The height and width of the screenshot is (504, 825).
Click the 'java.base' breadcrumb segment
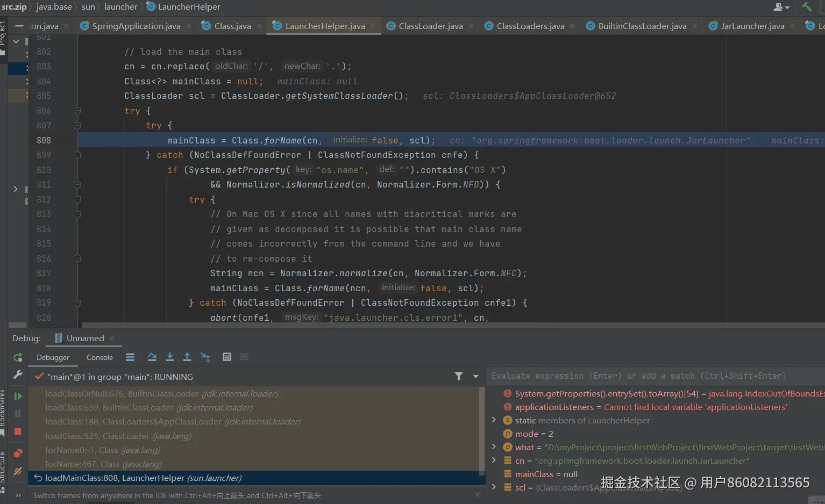[x=54, y=6]
